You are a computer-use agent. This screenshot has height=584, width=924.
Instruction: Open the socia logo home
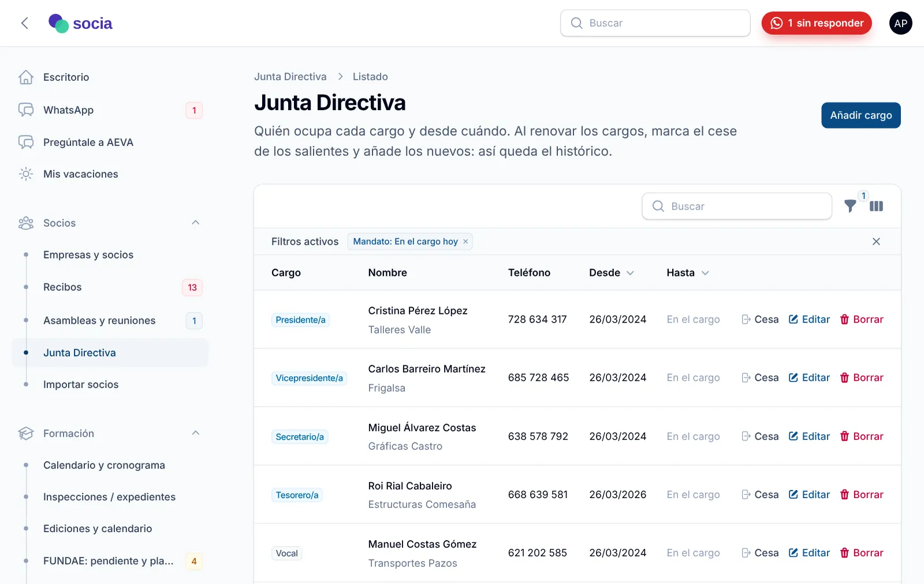coord(80,23)
